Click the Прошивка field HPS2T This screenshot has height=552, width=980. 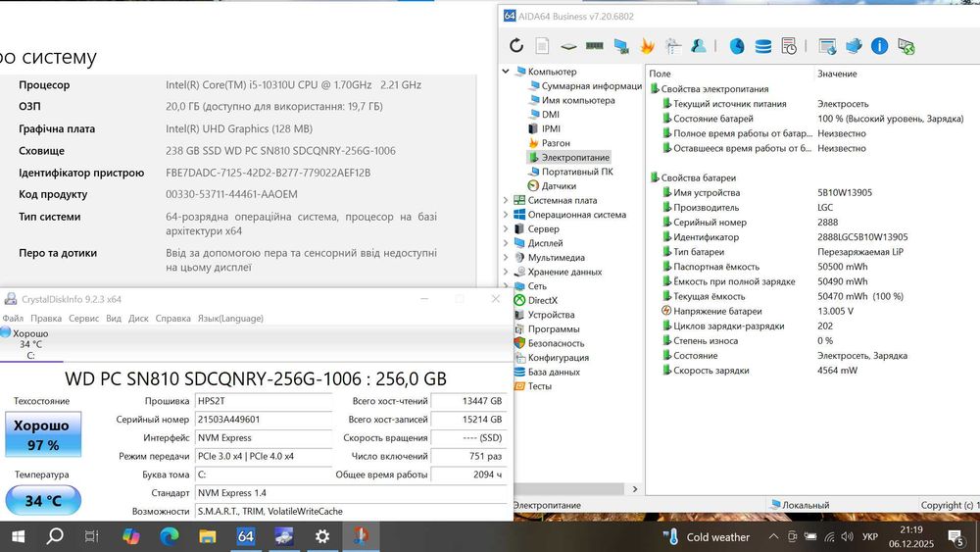coord(264,401)
